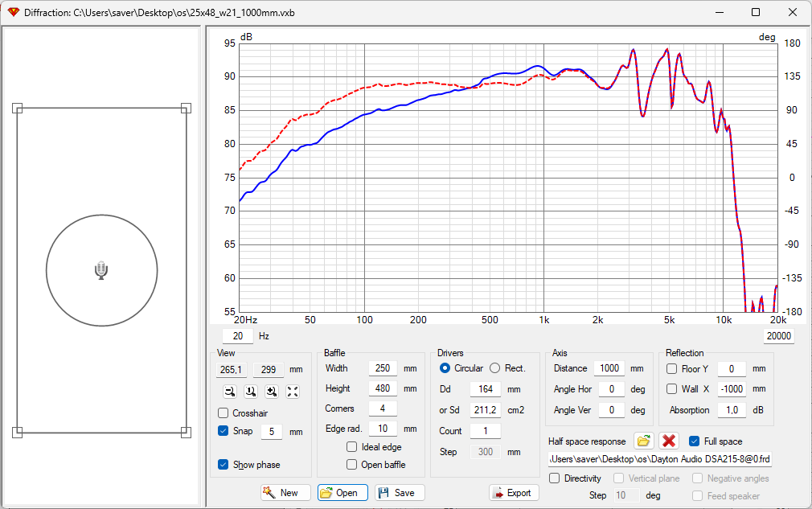Select bottom-left baffle corner handle
The image size is (812, 509).
(17, 433)
